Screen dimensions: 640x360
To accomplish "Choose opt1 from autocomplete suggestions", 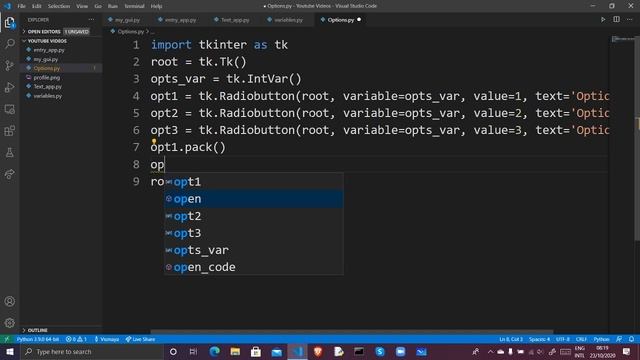I will point(253,182).
